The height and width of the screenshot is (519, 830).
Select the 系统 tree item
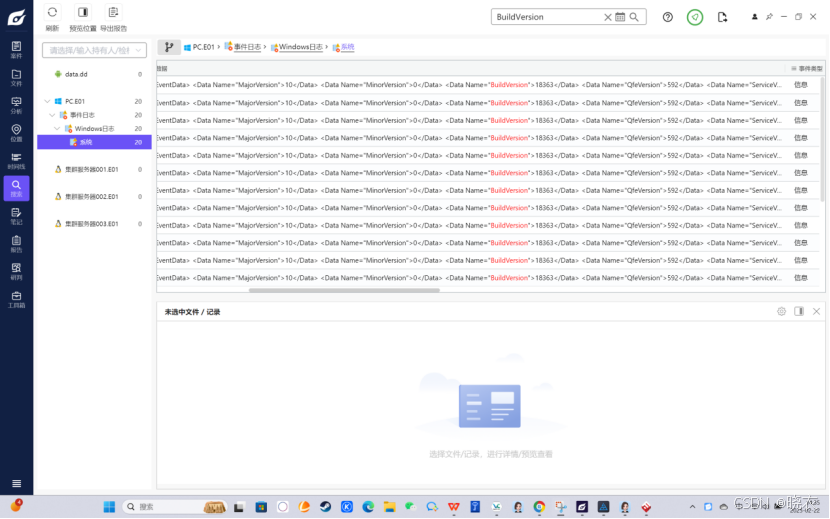[94, 142]
